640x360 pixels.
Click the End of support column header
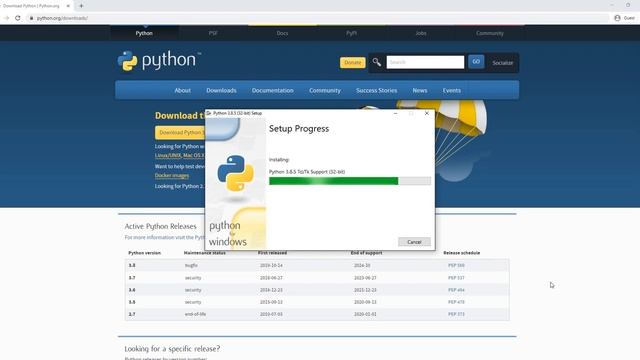(x=366, y=253)
